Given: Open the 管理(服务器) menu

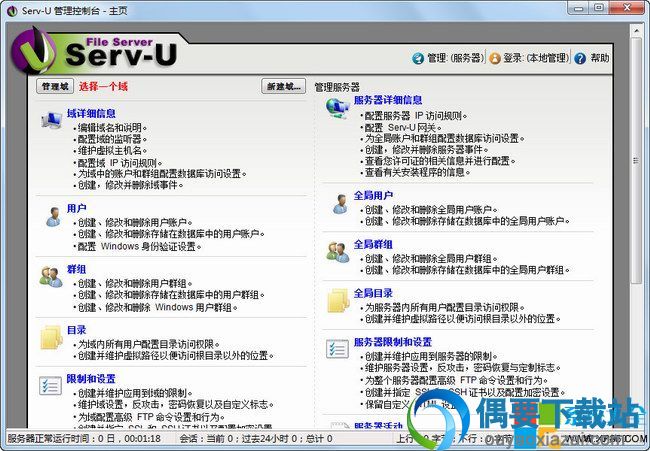Looking at the screenshot, I should (456, 58).
